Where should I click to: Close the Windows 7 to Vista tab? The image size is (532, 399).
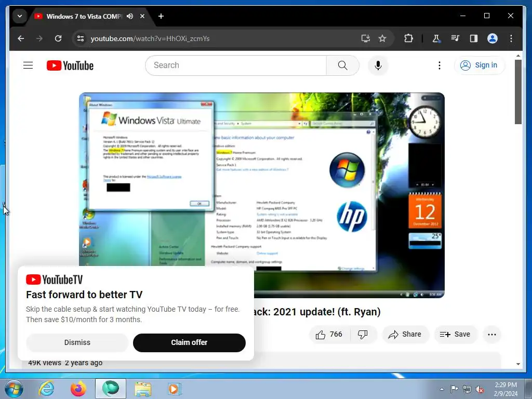pyautogui.click(x=142, y=16)
